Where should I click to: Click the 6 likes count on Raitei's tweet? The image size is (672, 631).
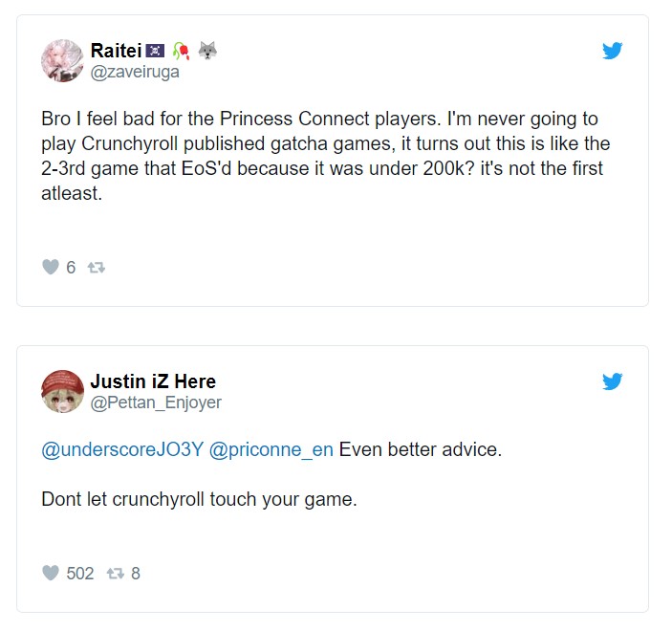click(71, 268)
